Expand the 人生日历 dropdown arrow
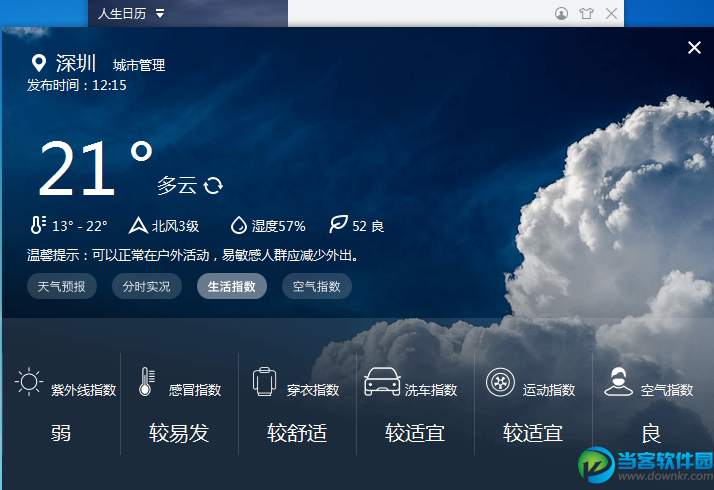The image size is (714, 490). click(160, 14)
